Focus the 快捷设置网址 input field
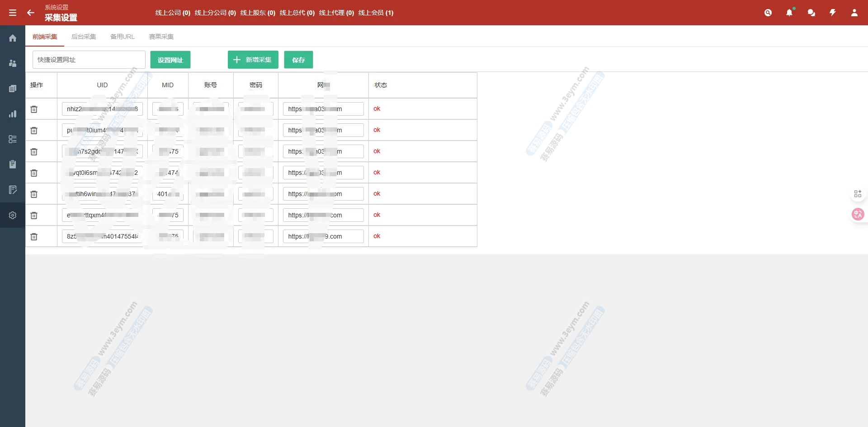 pyautogui.click(x=89, y=60)
